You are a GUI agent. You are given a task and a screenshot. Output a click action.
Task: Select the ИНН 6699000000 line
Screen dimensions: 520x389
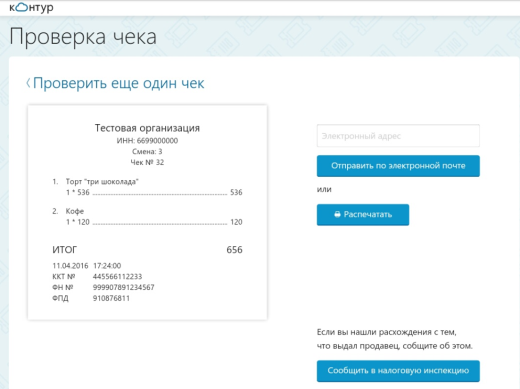[x=147, y=141]
